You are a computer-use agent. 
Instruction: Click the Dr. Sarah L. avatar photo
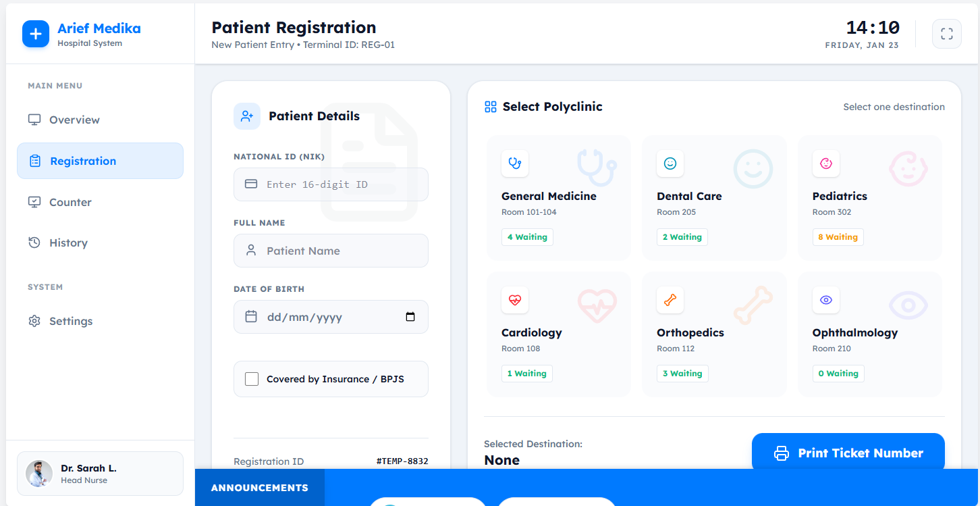click(x=39, y=474)
